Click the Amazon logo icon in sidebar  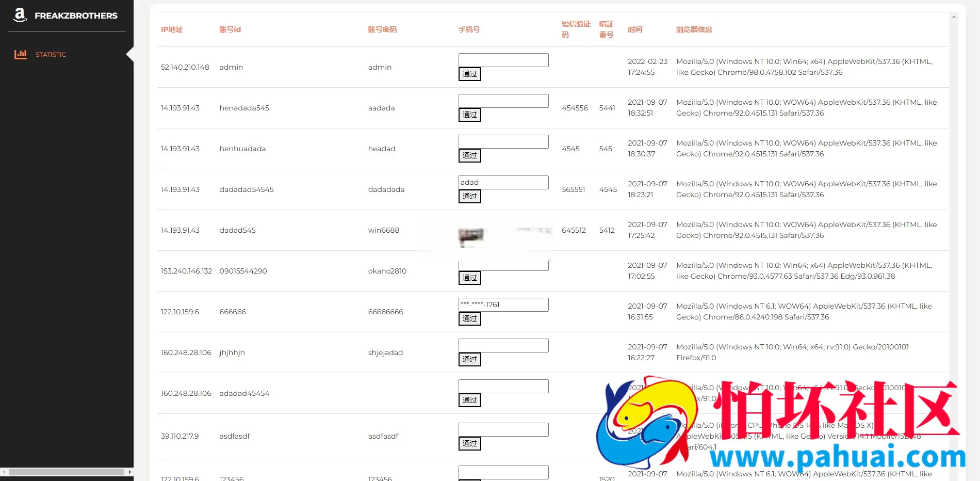pos(20,15)
